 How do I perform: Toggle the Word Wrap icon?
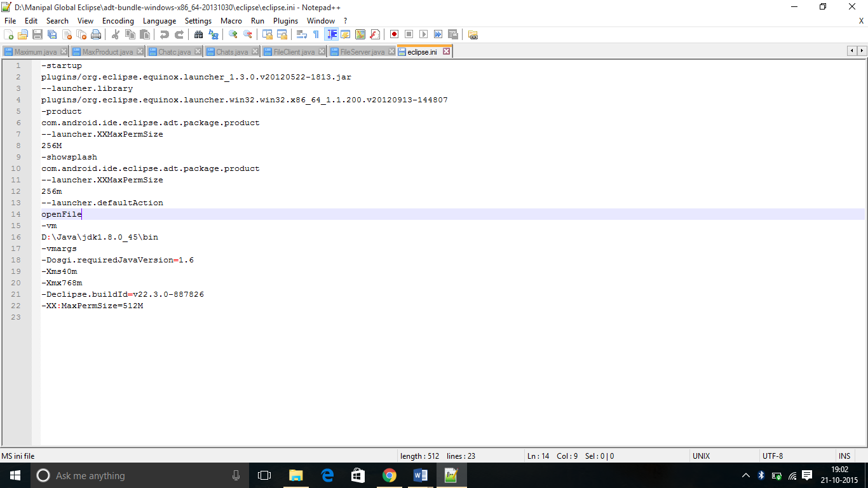(x=302, y=34)
